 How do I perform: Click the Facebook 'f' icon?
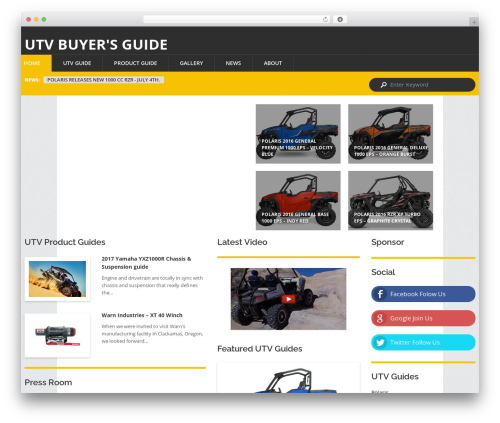point(380,294)
